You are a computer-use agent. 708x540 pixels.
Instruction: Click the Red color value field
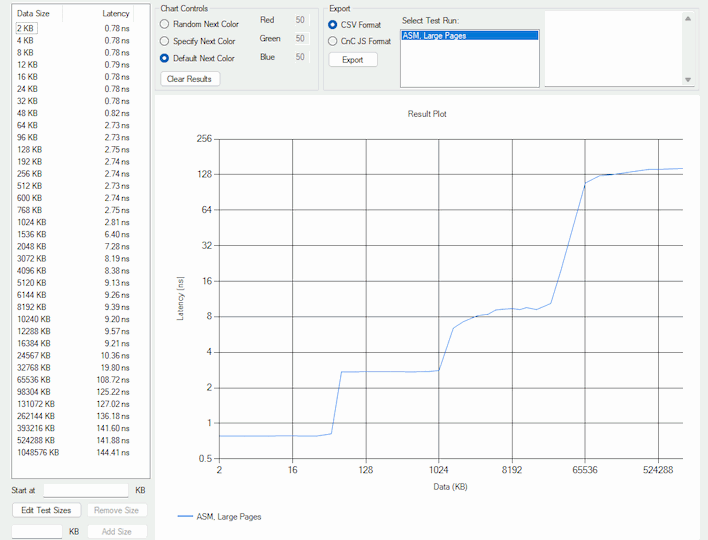coord(299,20)
